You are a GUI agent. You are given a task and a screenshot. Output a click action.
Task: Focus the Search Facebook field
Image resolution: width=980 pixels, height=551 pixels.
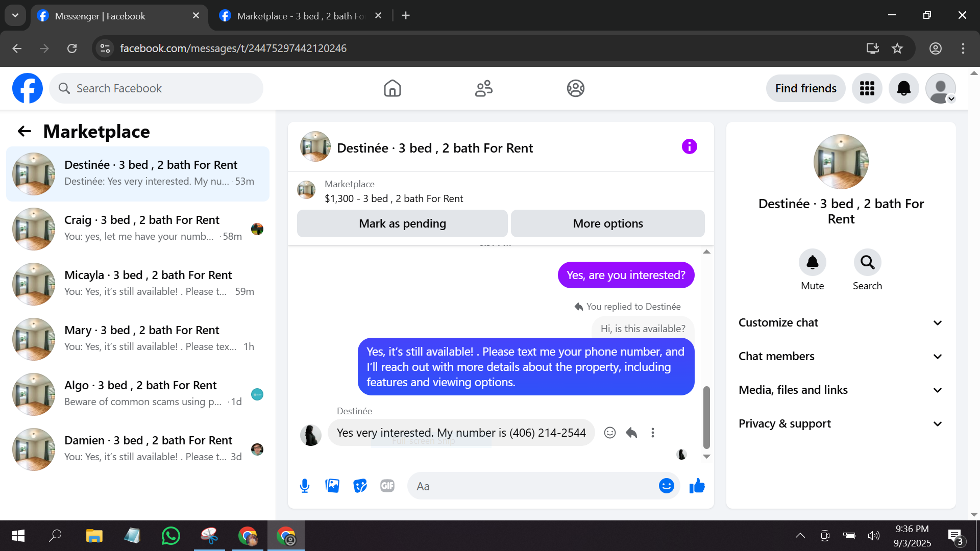(x=156, y=88)
